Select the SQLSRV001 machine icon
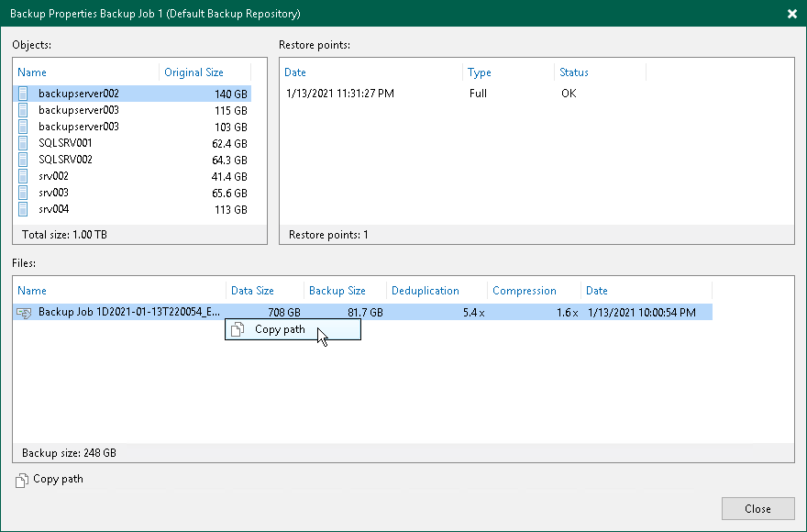 pyautogui.click(x=22, y=143)
